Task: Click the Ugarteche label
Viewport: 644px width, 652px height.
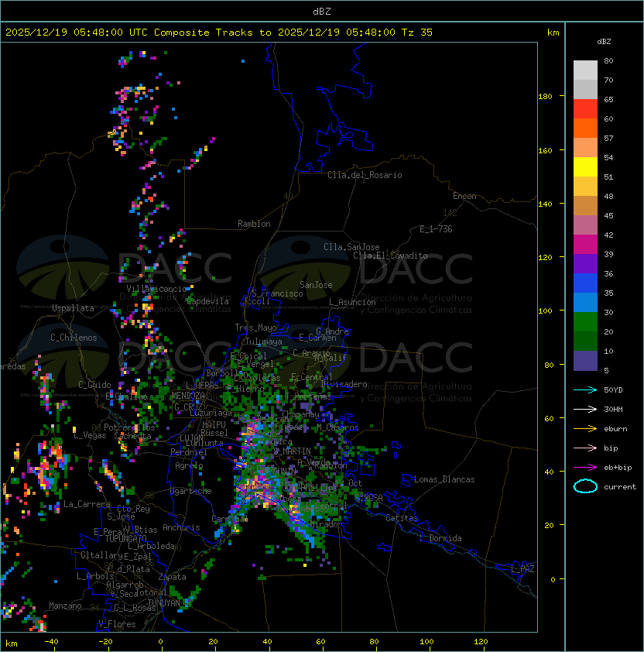Action: pyautogui.click(x=191, y=491)
